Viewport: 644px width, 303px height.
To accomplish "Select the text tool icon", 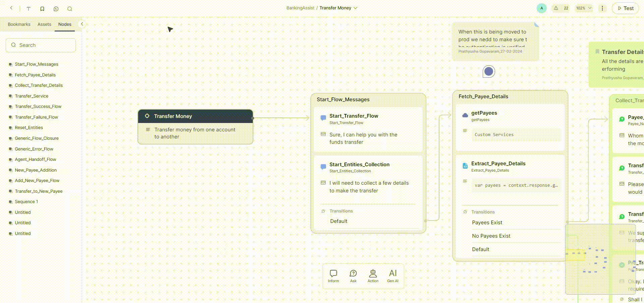I will coord(29,9).
